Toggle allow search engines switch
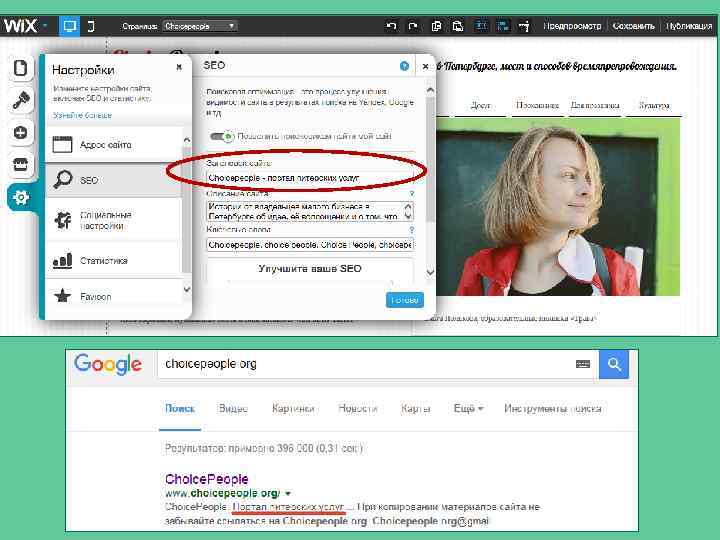 pyautogui.click(x=222, y=136)
